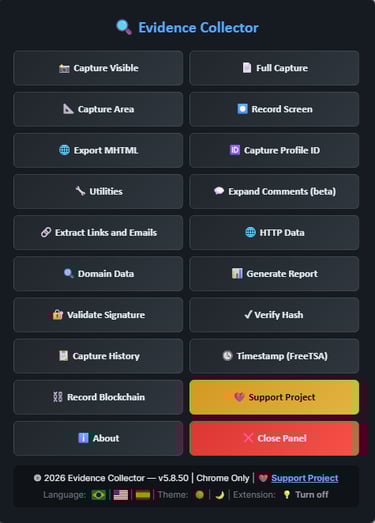Click the Validate Signature button

pos(98,315)
